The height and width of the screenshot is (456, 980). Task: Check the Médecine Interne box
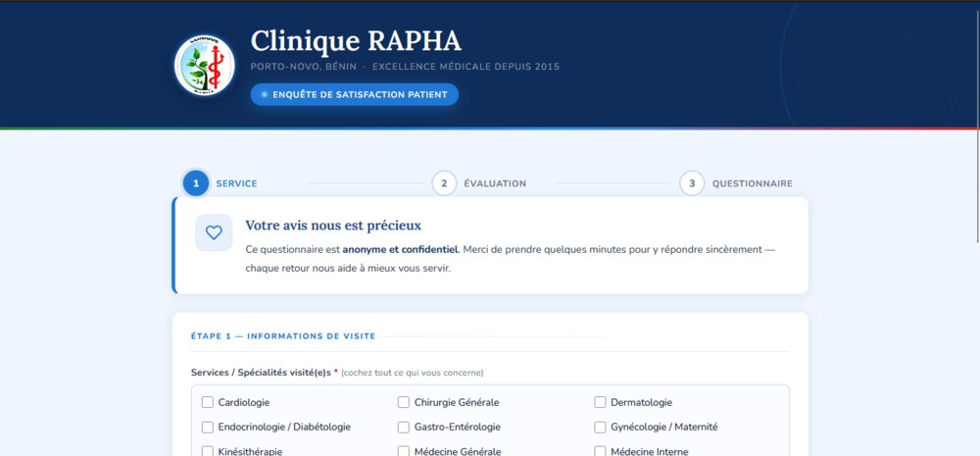(600, 451)
